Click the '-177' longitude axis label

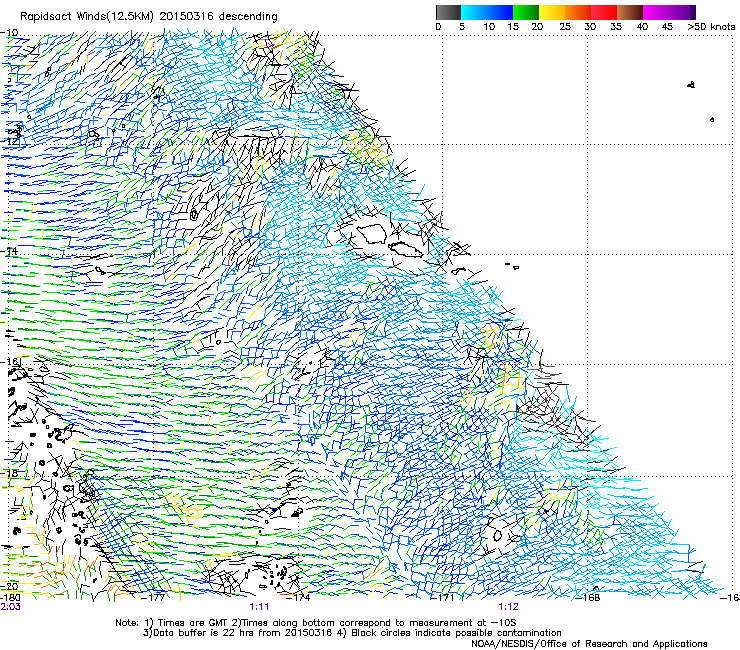click(x=153, y=598)
